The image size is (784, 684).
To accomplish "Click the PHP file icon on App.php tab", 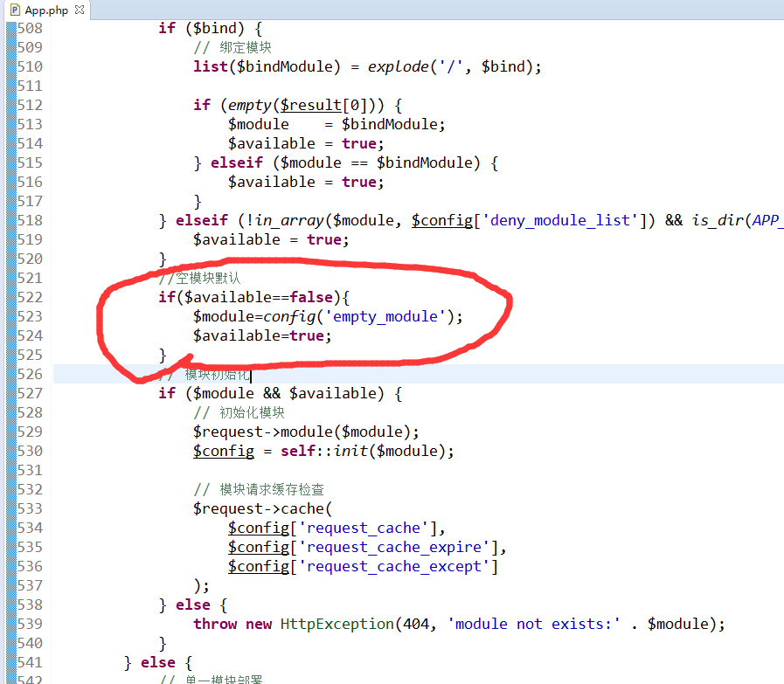I will tap(14, 10).
